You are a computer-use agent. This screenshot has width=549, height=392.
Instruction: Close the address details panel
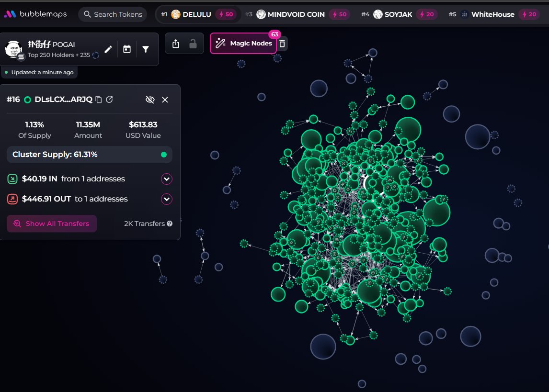(x=165, y=100)
